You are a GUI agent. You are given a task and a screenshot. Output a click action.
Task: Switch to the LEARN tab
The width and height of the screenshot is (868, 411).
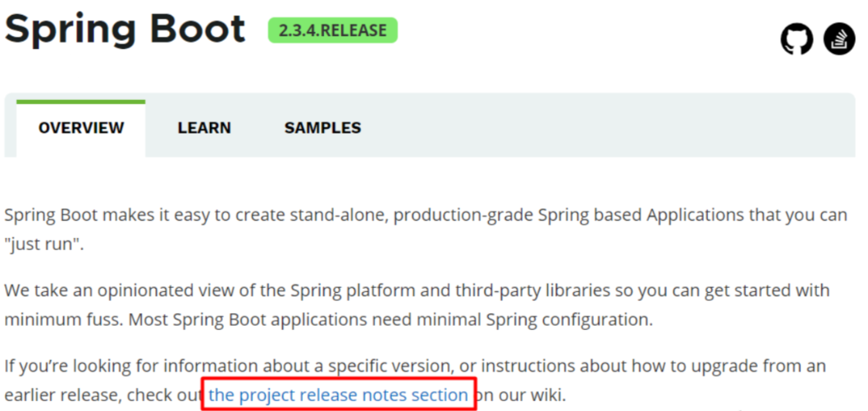click(204, 128)
